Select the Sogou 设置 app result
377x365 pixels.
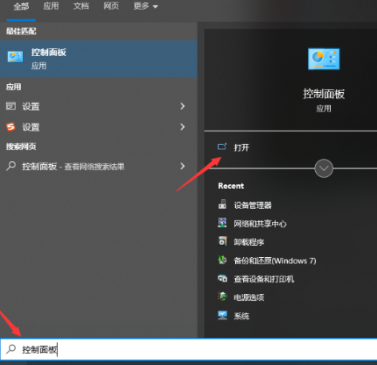click(99, 127)
